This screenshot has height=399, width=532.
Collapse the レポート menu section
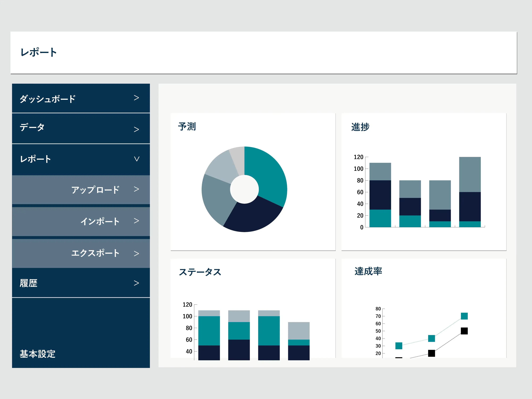136,159
